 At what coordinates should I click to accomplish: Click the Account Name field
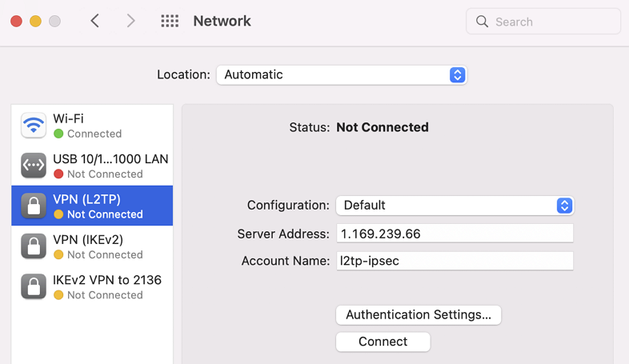455,261
